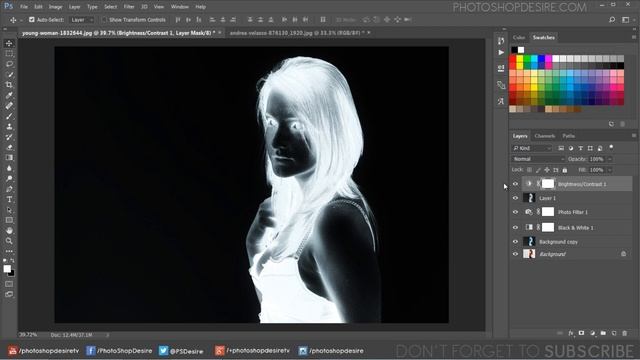Select the Move tool

(x=9, y=43)
